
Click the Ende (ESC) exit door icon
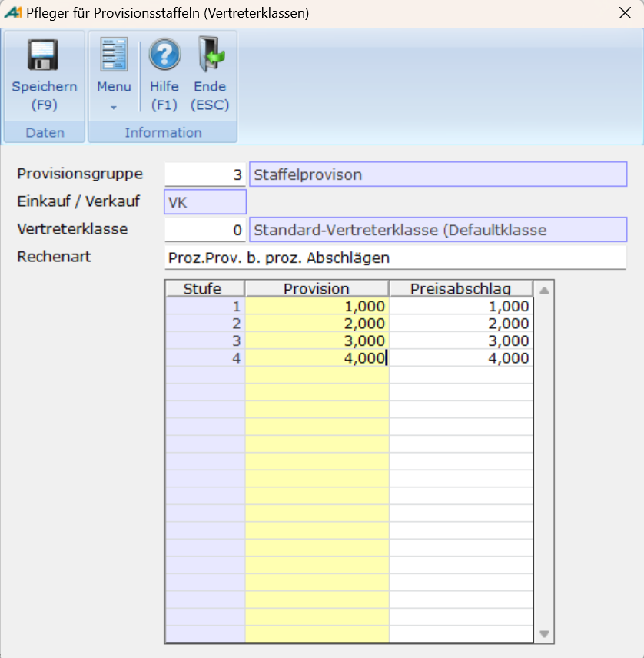pyautogui.click(x=211, y=54)
